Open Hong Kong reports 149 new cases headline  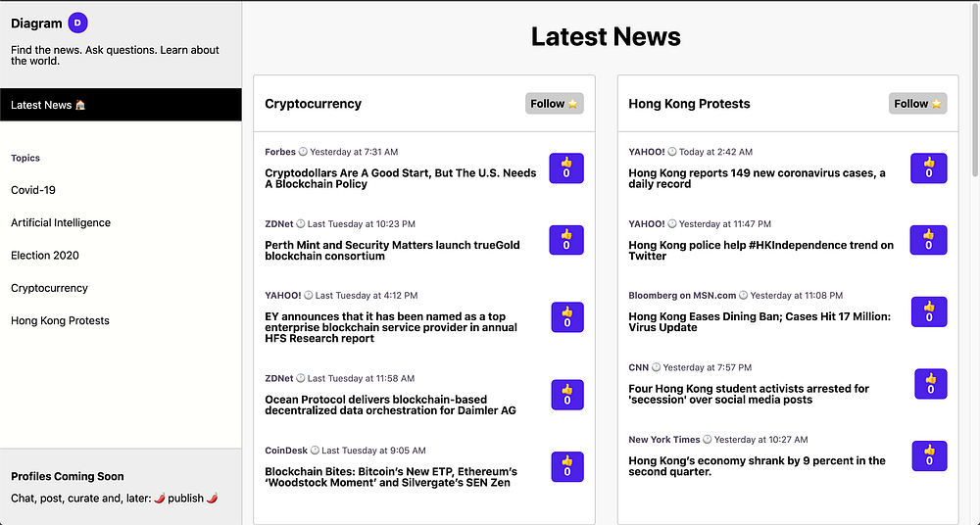pyautogui.click(x=757, y=178)
